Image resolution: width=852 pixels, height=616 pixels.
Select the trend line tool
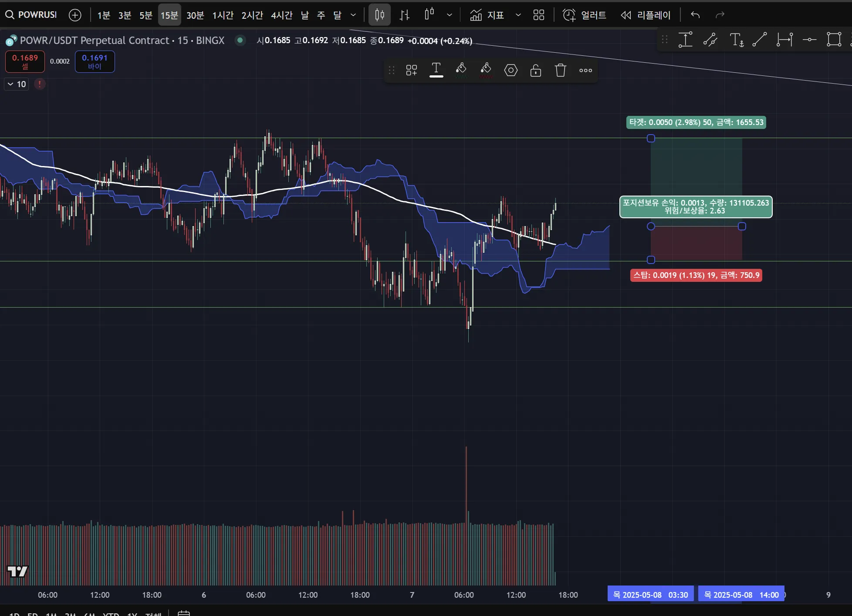click(760, 40)
